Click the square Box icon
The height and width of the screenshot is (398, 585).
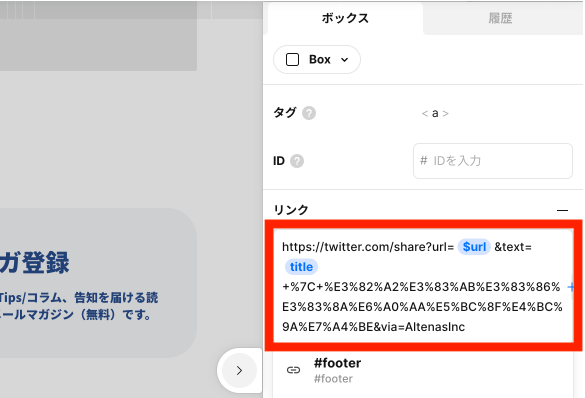(x=292, y=59)
